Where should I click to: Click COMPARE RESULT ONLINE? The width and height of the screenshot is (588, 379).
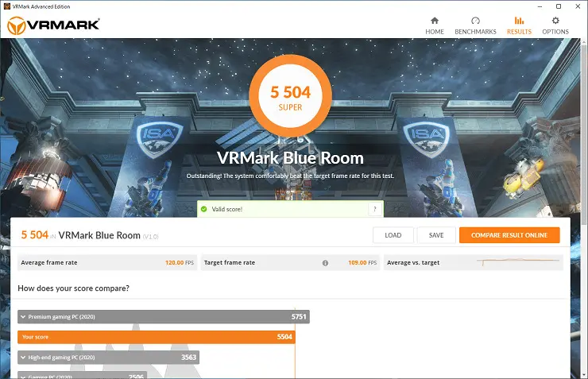(x=509, y=235)
